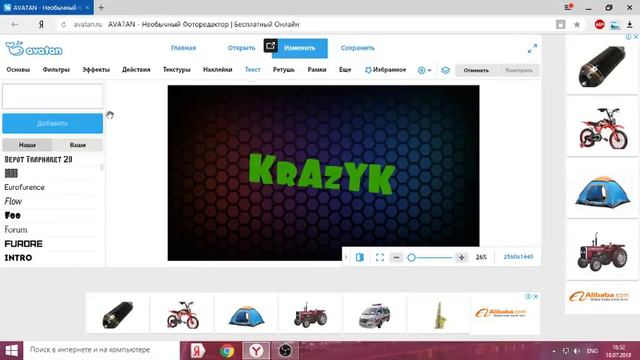Click the Yandex Я home icon
The image size is (640, 360).
41,24
